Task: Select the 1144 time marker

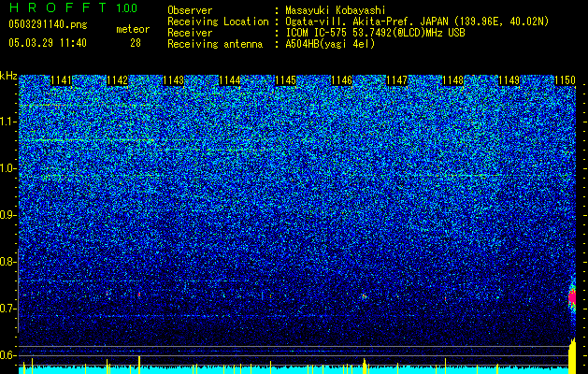Action: [x=230, y=80]
